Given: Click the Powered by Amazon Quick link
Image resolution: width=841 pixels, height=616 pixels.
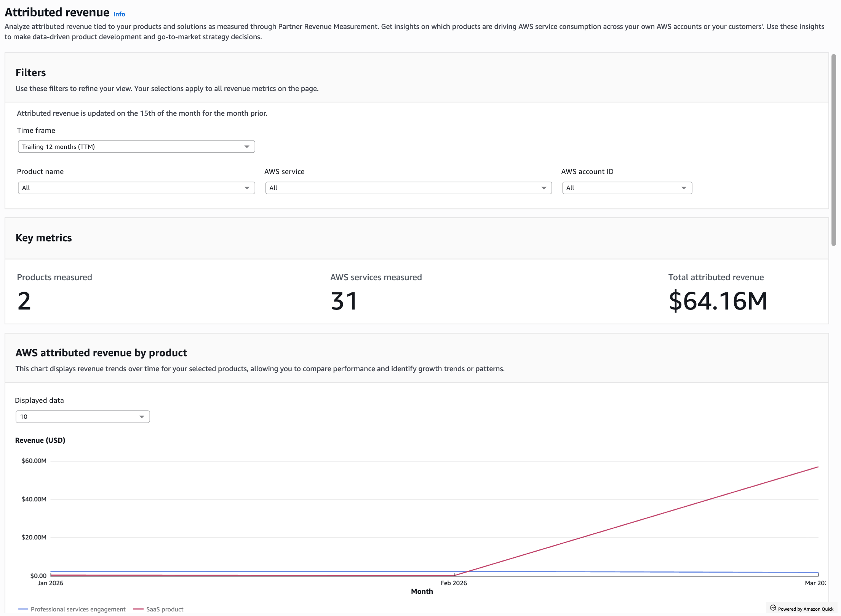Looking at the screenshot, I should (x=805, y=609).
